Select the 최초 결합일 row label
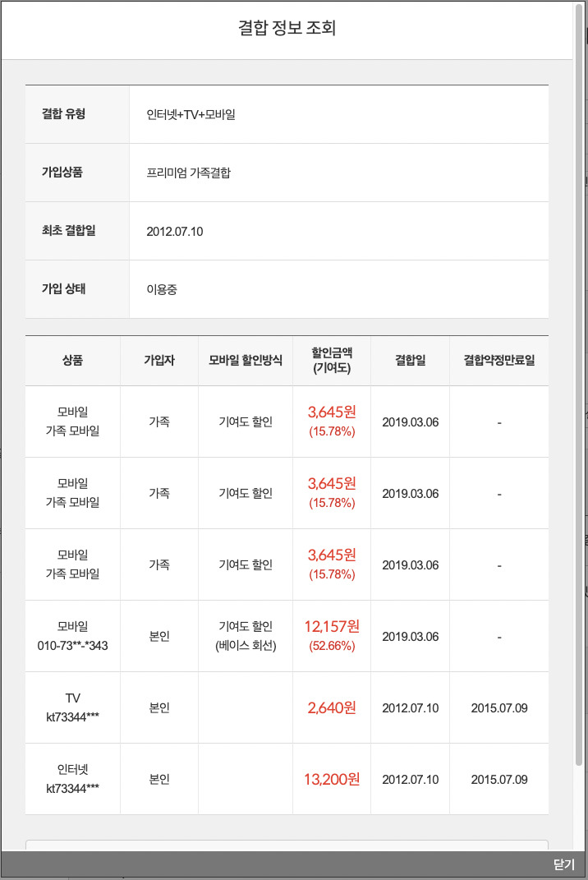 [69, 230]
